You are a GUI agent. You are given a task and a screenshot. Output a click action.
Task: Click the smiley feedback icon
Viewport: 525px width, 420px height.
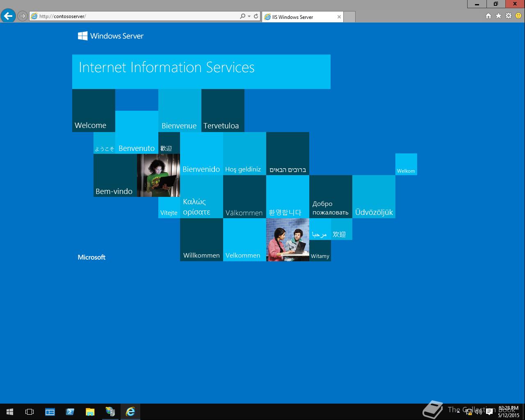518,16
